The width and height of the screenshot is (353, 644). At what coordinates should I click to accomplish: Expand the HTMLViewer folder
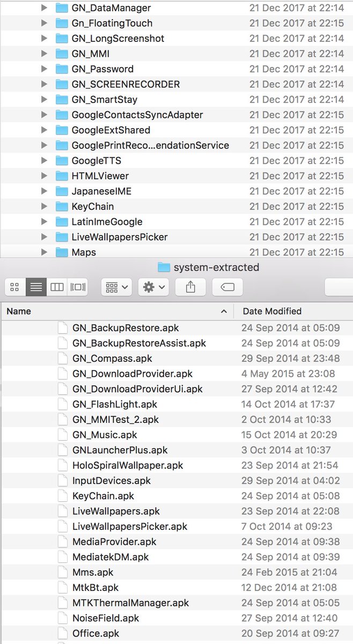click(45, 175)
